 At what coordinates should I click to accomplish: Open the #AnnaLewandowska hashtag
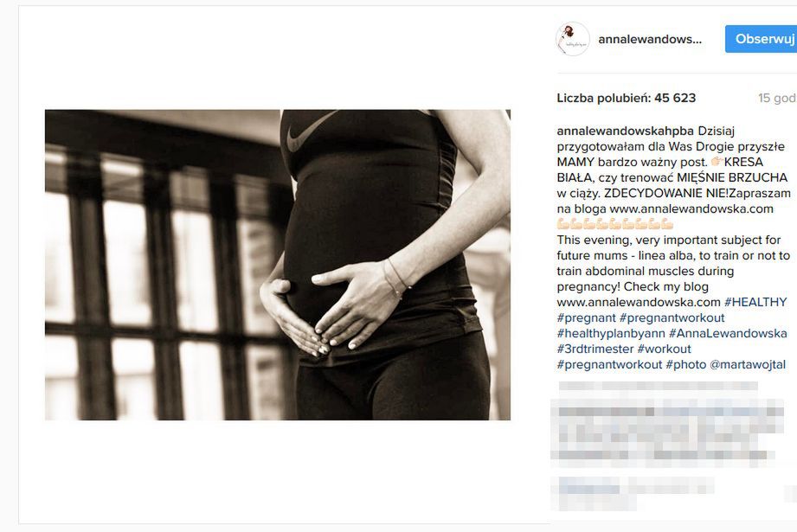point(728,333)
